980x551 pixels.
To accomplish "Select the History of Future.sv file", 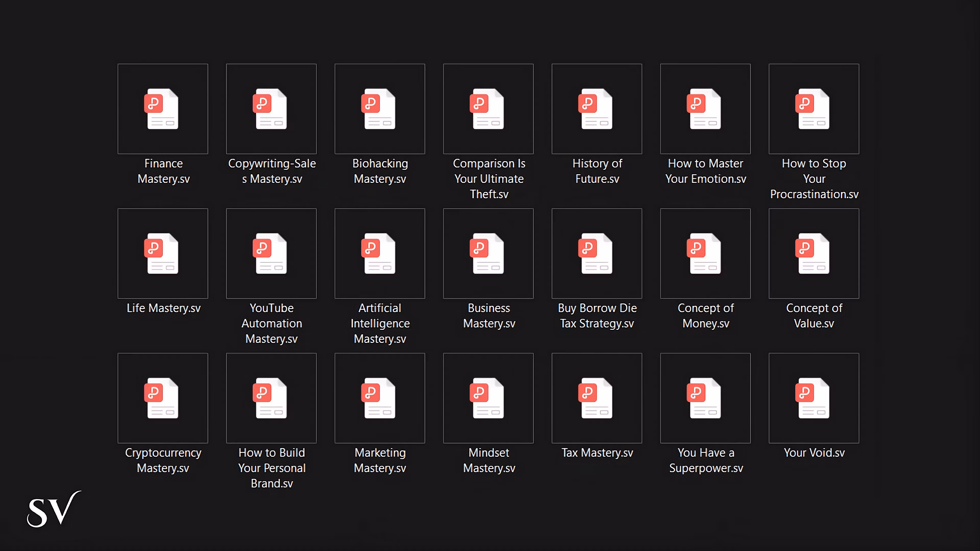I will (x=596, y=109).
